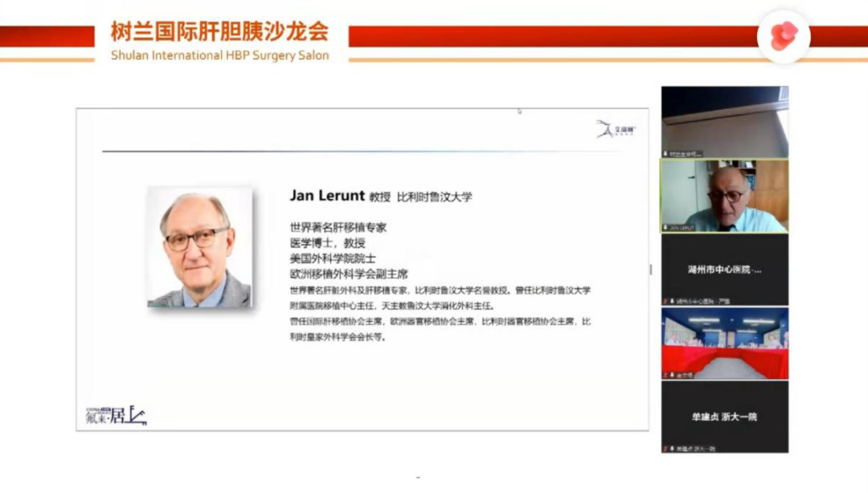The height and width of the screenshot is (493, 868).
Task: Click the line '美国外科学院院士'
Action: (x=333, y=258)
